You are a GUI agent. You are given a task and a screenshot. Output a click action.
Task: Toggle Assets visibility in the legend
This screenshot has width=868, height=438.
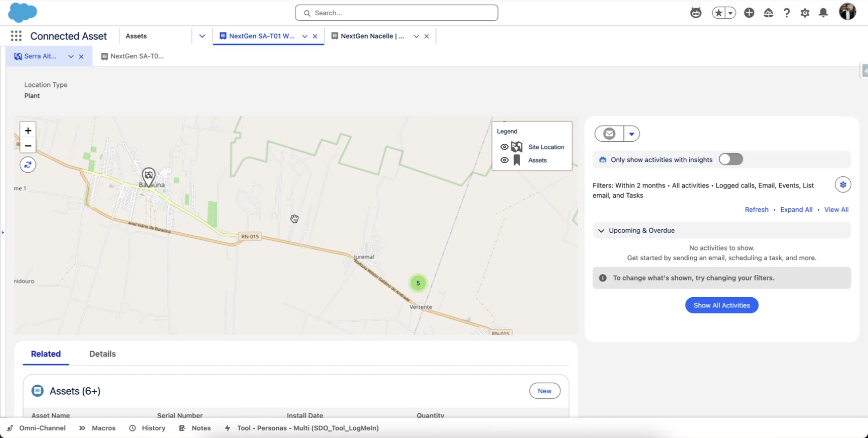pyautogui.click(x=505, y=160)
